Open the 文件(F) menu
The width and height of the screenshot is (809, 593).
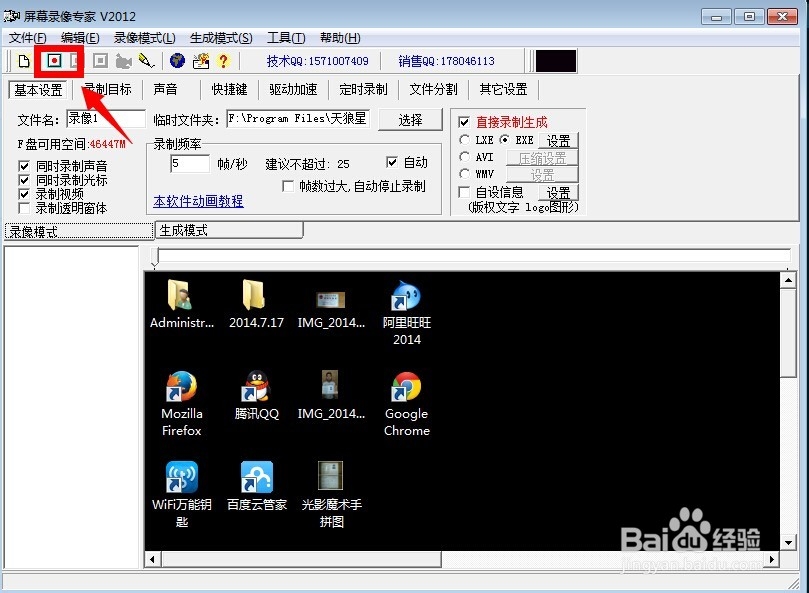(x=27, y=38)
